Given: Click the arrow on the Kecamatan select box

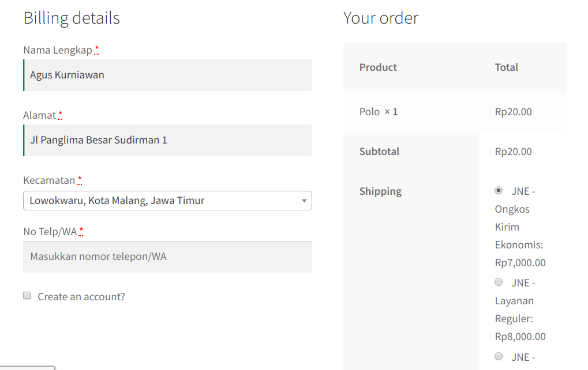Looking at the screenshot, I should (x=304, y=201).
